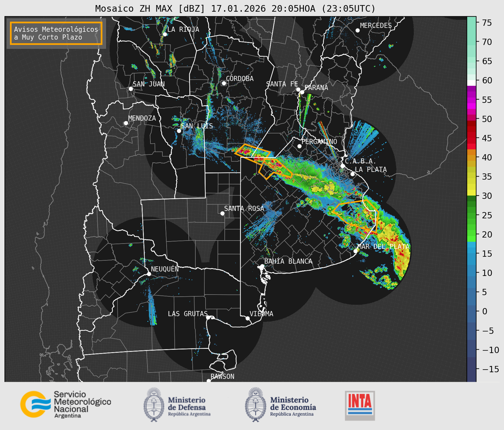Click the MERCEDES city label
This screenshot has width=504, height=430.
click(376, 26)
